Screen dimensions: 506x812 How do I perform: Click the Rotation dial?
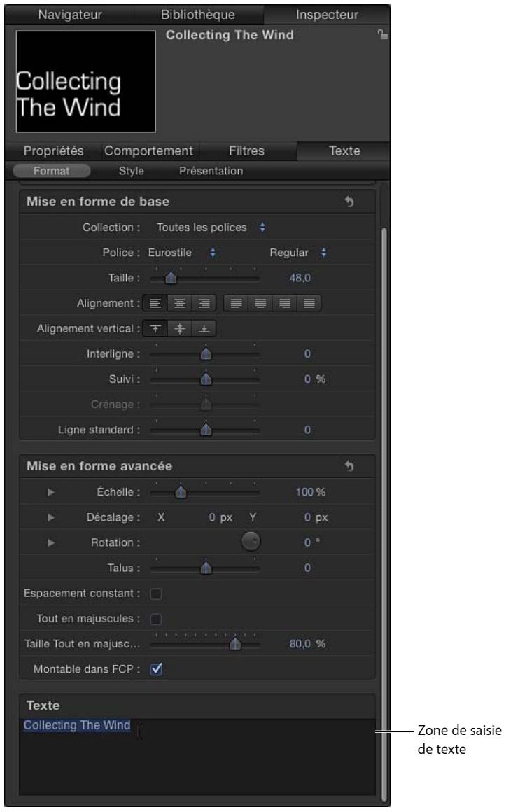[251, 542]
